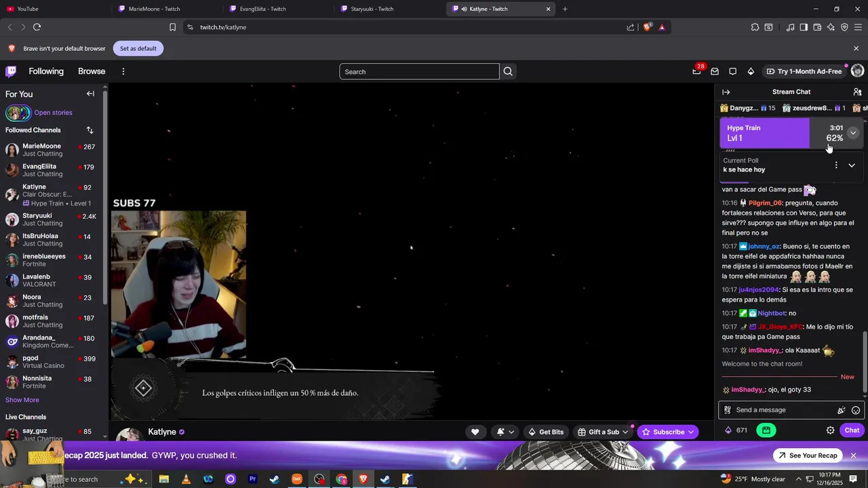Expand the Hype Train details chevron
Viewport: 868px width, 488px height.
(853, 133)
